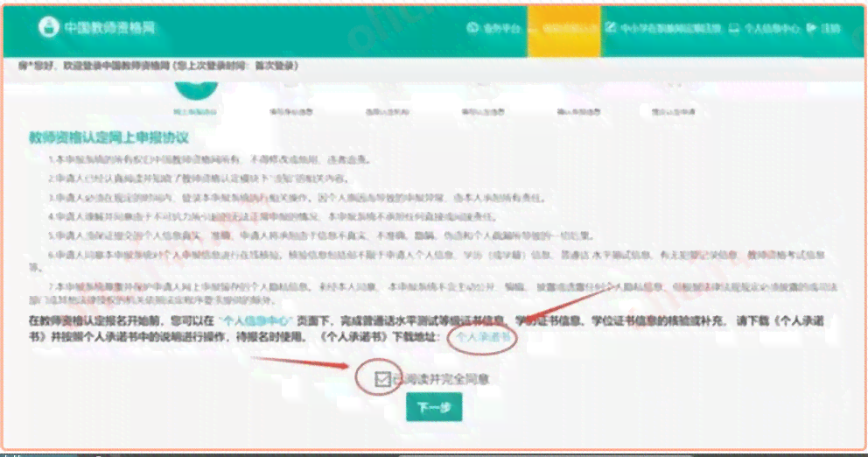
Task: Click the 业务平台 gear icon
Action: pos(472,27)
